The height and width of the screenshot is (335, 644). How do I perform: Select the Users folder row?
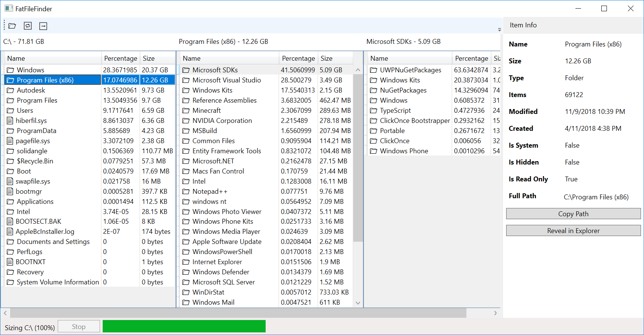pyautogui.click(x=90, y=111)
